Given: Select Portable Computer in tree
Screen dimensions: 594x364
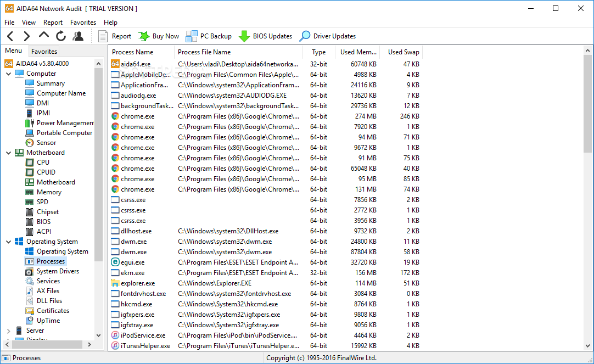Looking at the screenshot, I should tap(59, 132).
